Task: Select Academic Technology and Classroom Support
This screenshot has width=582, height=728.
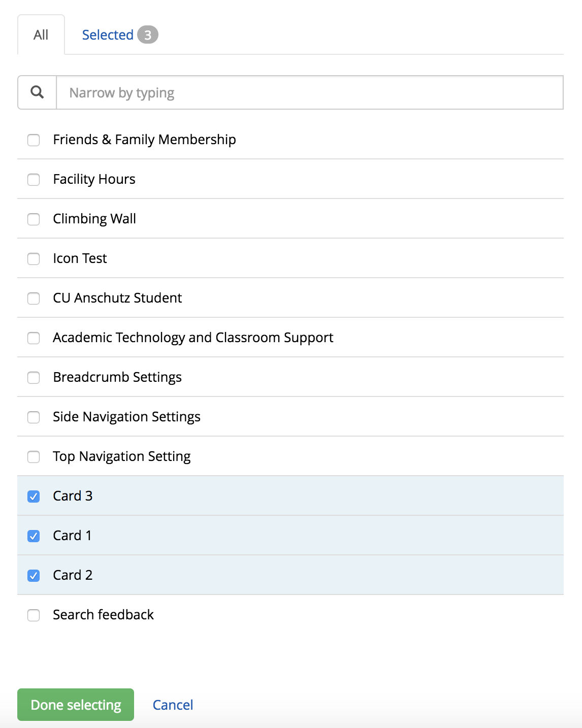Action: (x=34, y=338)
